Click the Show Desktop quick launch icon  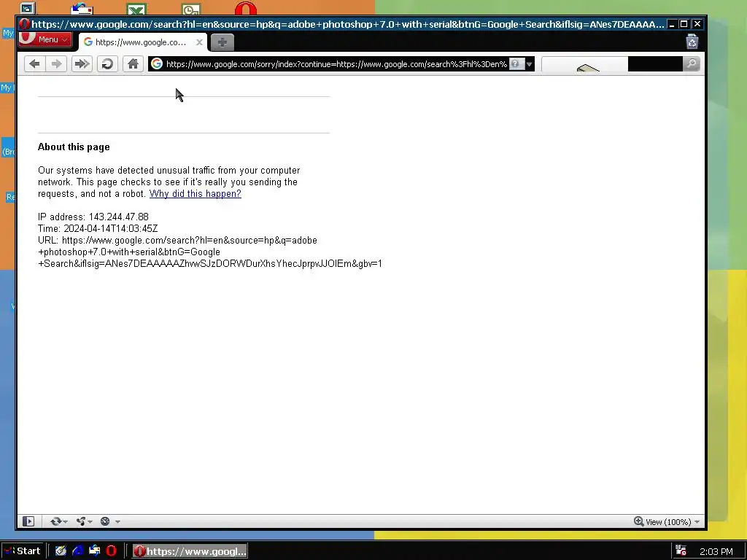point(61,551)
